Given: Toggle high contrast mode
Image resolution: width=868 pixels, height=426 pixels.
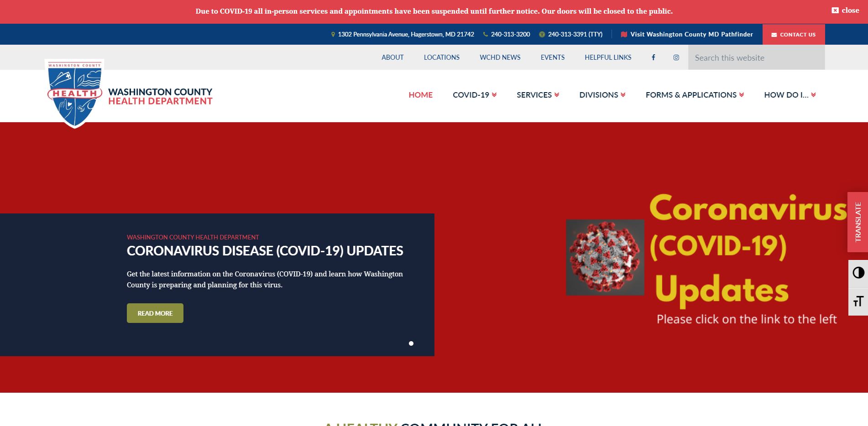Looking at the screenshot, I should tap(858, 273).
